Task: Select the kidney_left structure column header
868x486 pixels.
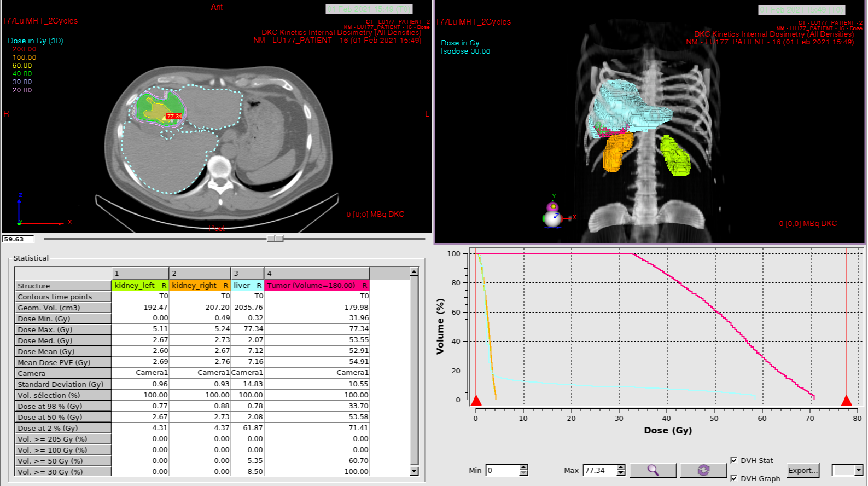Action: pyautogui.click(x=140, y=285)
